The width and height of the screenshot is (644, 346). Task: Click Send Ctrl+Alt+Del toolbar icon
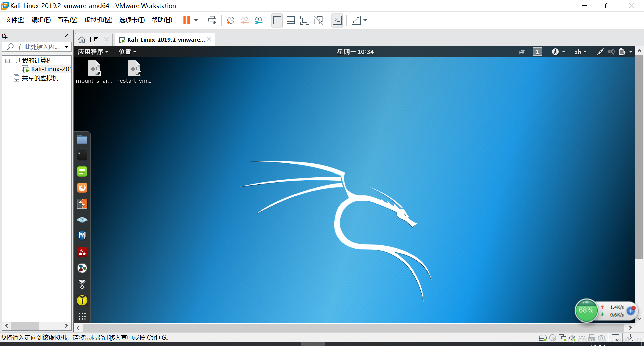[x=212, y=20]
